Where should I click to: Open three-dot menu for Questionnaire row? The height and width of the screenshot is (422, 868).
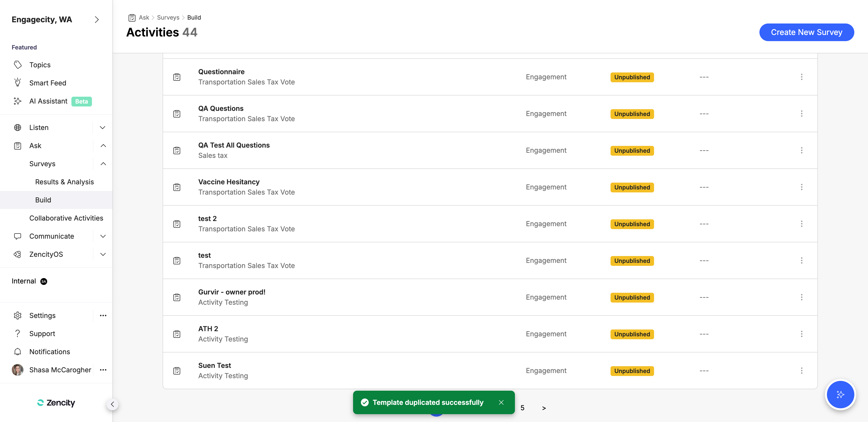pos(801,77)
